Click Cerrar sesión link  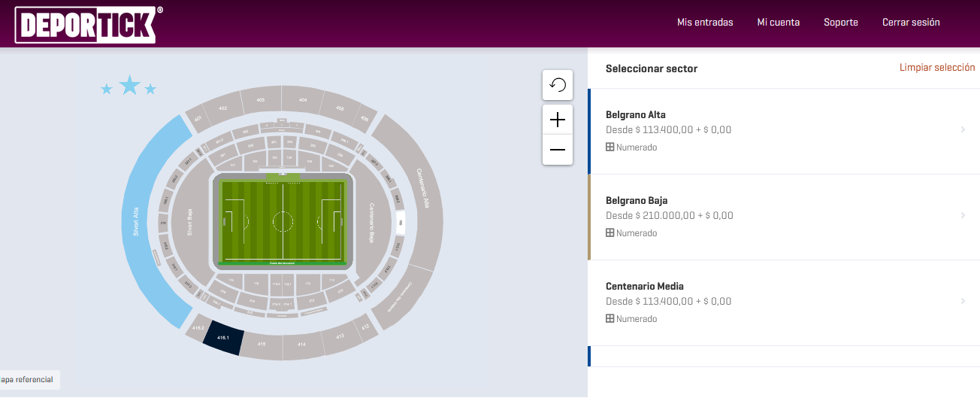(911, 23)
